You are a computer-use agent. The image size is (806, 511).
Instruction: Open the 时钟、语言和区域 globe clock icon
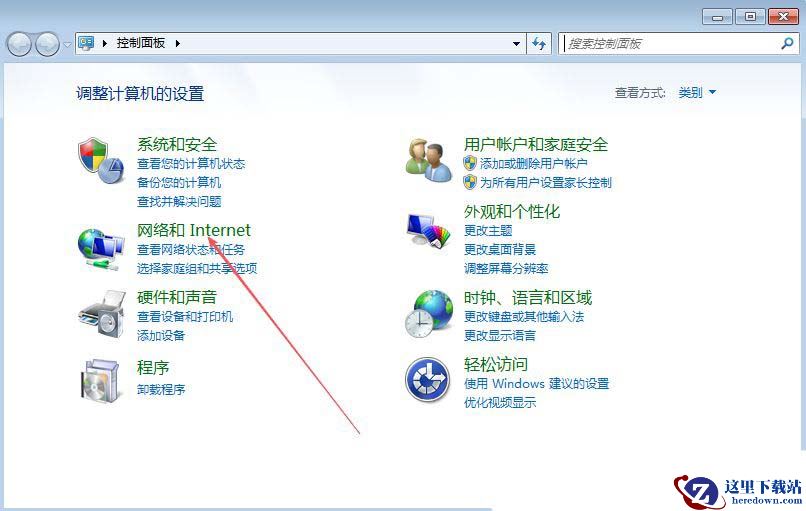[429, 314]
